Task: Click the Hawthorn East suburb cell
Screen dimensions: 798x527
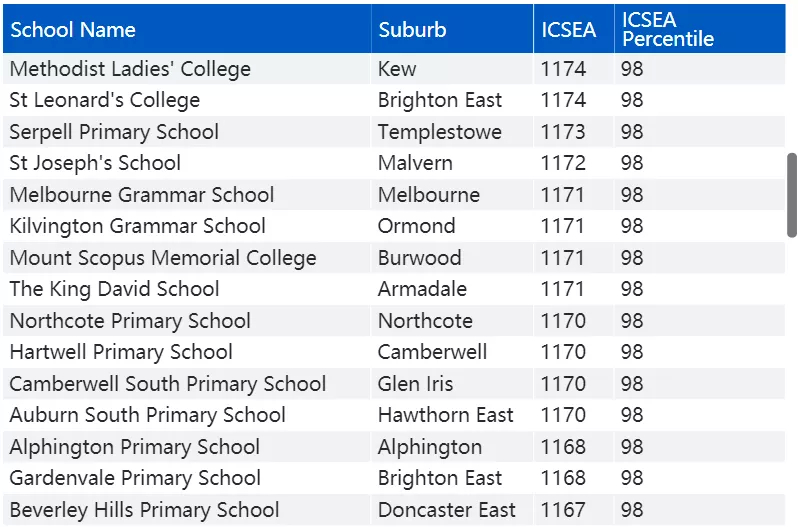Action: (445, 415)
